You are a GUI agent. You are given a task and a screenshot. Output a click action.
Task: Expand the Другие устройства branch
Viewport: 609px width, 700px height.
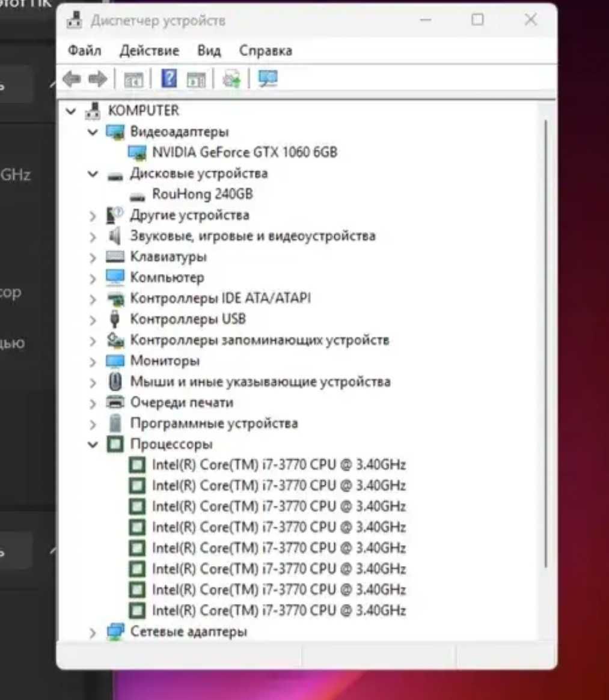pos(93,216)
